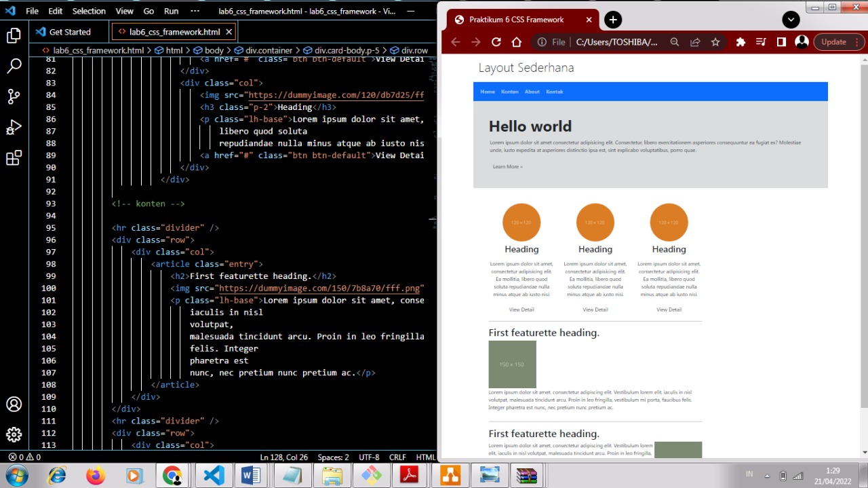Image resolution: width=868 pixels, height=488 pixels.
Task: Click body breadcrumb in VS Code
Action: click(x=209, y=50)
